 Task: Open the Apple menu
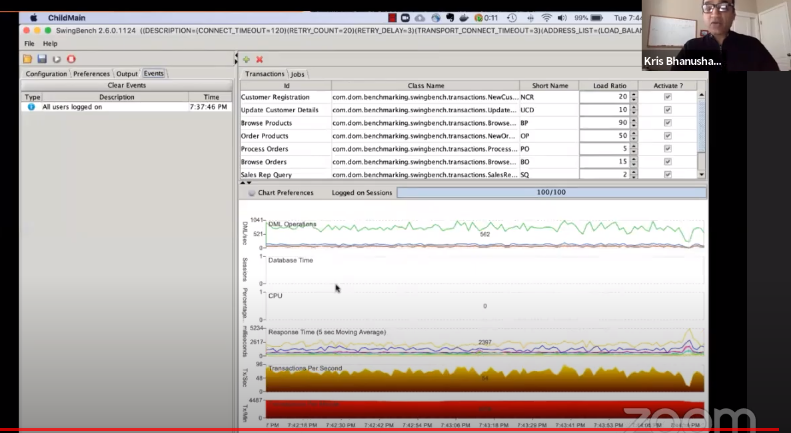(33, 18)
